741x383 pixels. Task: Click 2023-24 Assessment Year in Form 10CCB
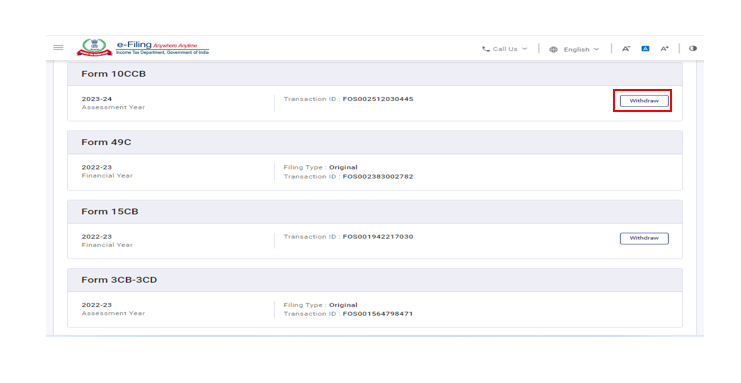coord(113,103)
